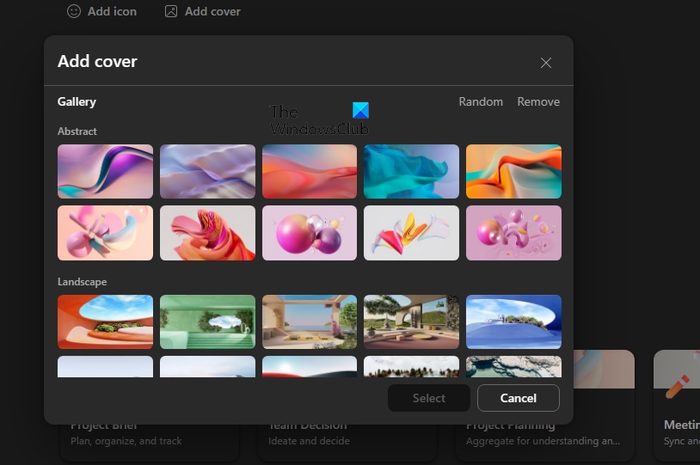The height and width of the screenshot is (465, 700).
Task: Choose the magenta spheres cover
Action: pyautogui.click(x=309, y=233)
